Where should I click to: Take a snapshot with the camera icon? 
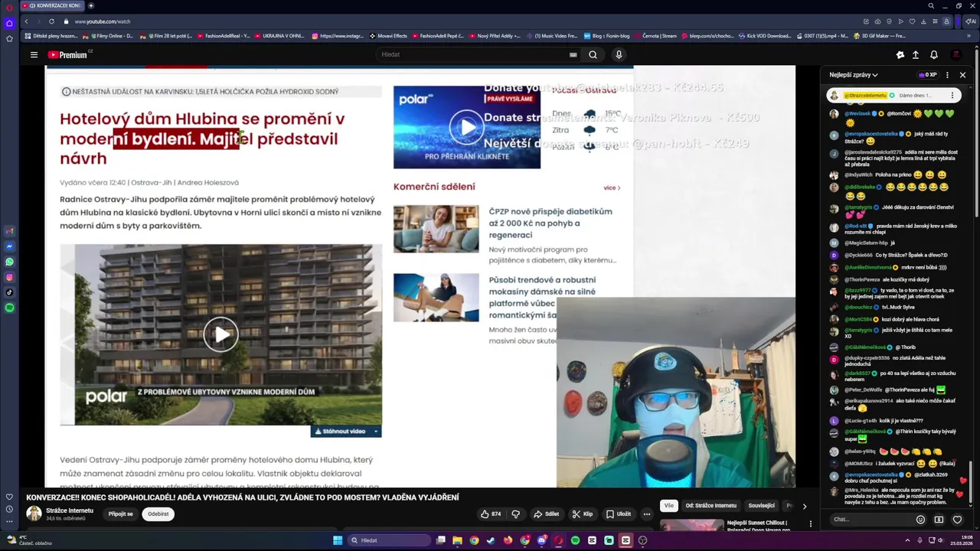877,21
